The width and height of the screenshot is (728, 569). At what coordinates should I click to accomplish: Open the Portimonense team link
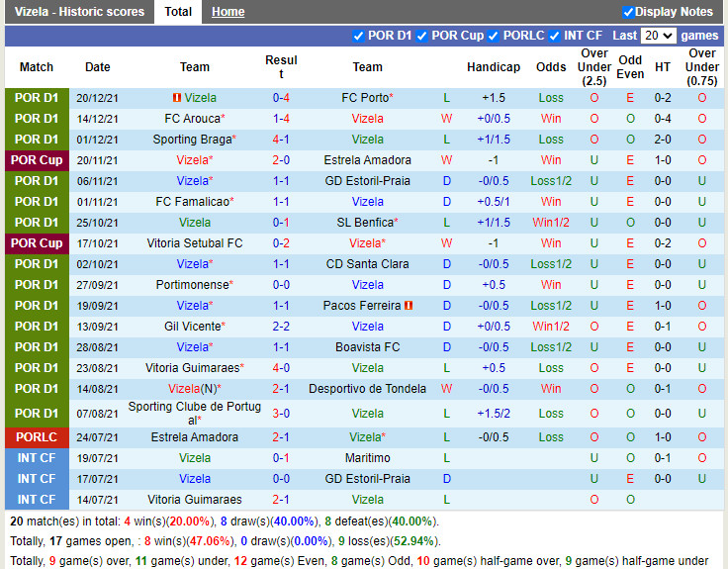point(195,285)
